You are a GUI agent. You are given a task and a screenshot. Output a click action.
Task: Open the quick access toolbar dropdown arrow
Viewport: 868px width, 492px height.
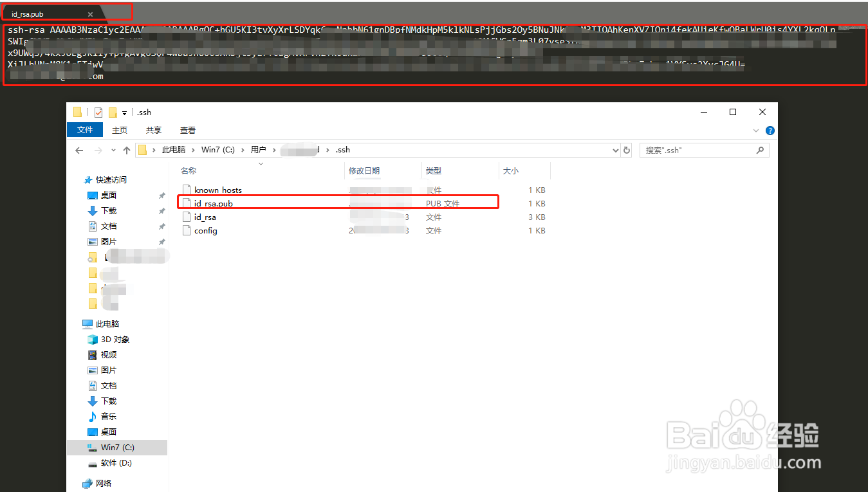click(124, 113)
